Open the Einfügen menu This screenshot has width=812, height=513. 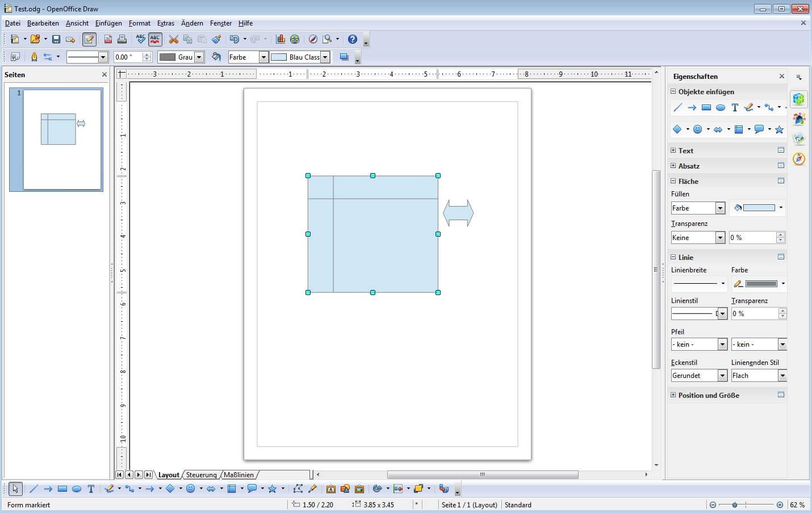click(108, 23)
